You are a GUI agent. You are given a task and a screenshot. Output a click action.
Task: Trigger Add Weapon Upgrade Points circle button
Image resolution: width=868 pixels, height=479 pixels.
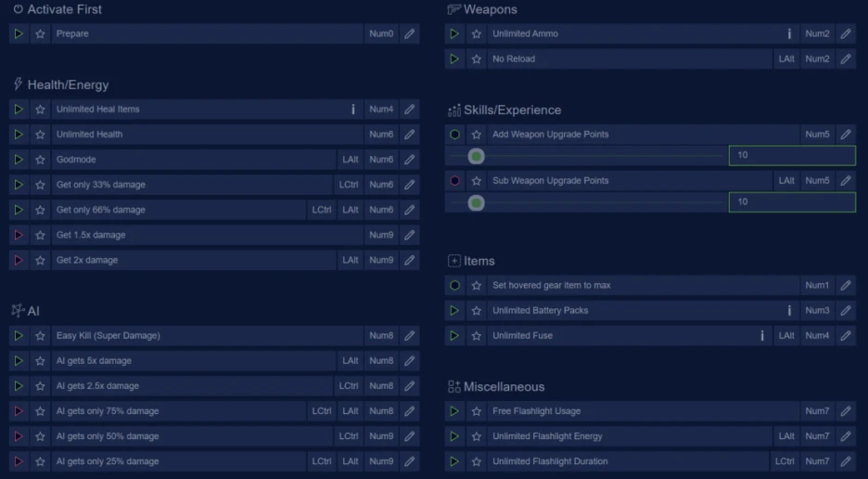[454, 135]
